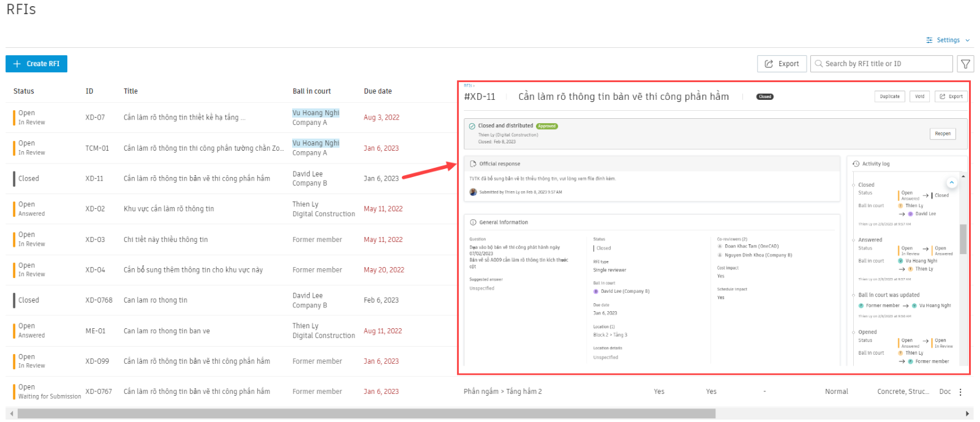
Task: Click the Void button in the #XD-11 panel
Action: tap(919, 97)
